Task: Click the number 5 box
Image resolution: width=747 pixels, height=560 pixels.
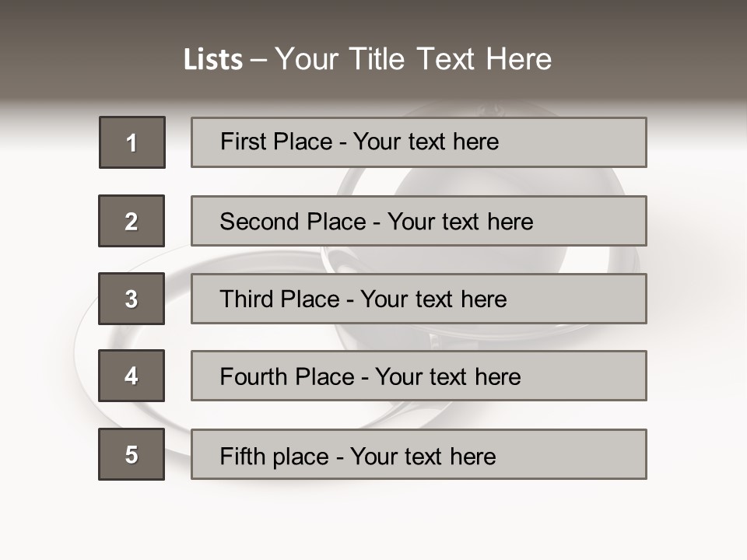Action: click(132, 454)
